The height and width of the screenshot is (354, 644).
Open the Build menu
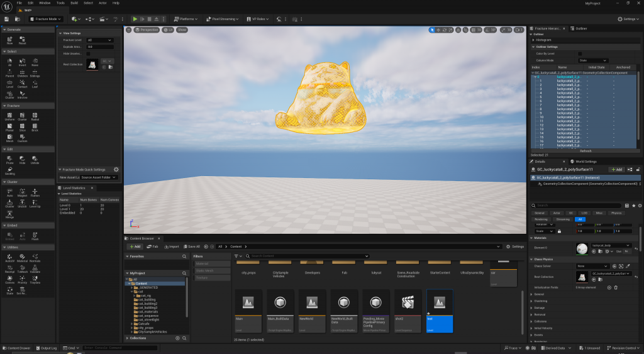click(x=74, y=3)
